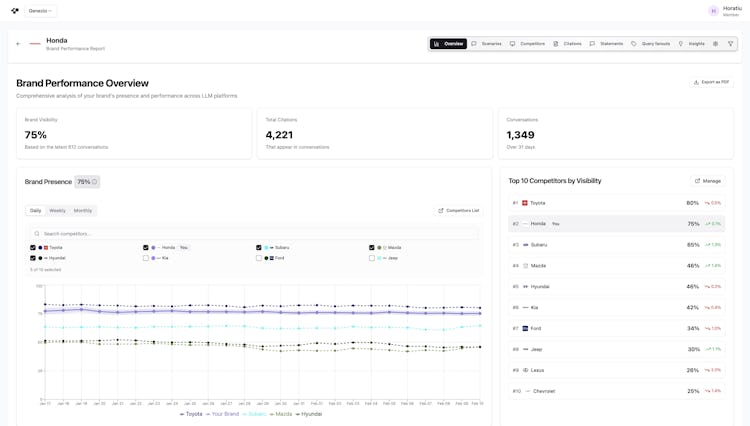Click the Kia logo in rank #6 row
Viewport: 750px width, 426px height.
[x=526, y=307]
